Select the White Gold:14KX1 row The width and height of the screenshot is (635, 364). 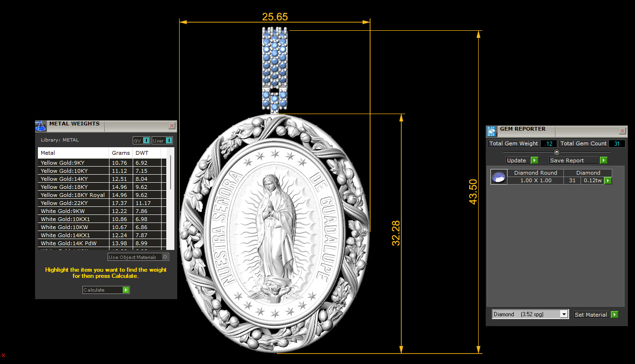[x=102, y=235]
